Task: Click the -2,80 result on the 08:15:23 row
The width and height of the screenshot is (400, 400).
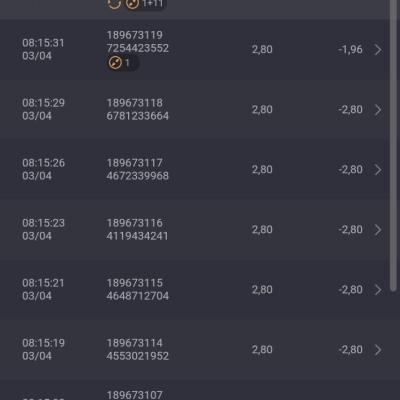Action: tap(351, 230)
